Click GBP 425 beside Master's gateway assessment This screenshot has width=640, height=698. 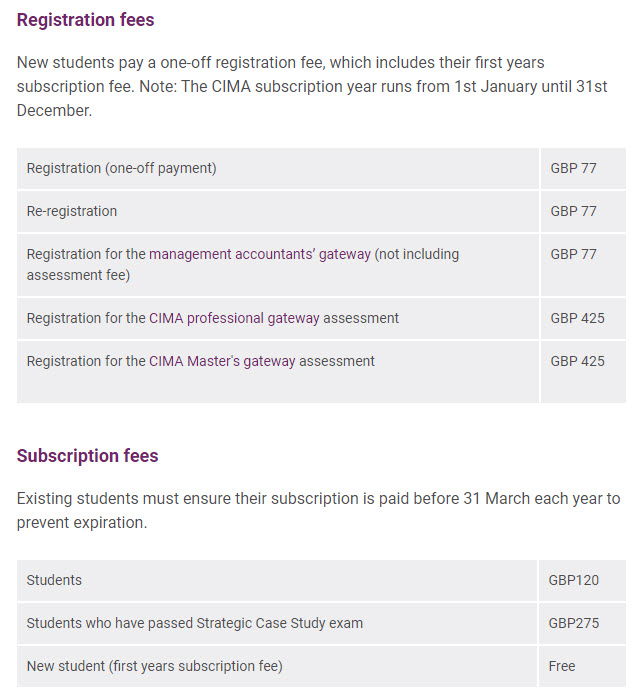click(x=577, y=361)
